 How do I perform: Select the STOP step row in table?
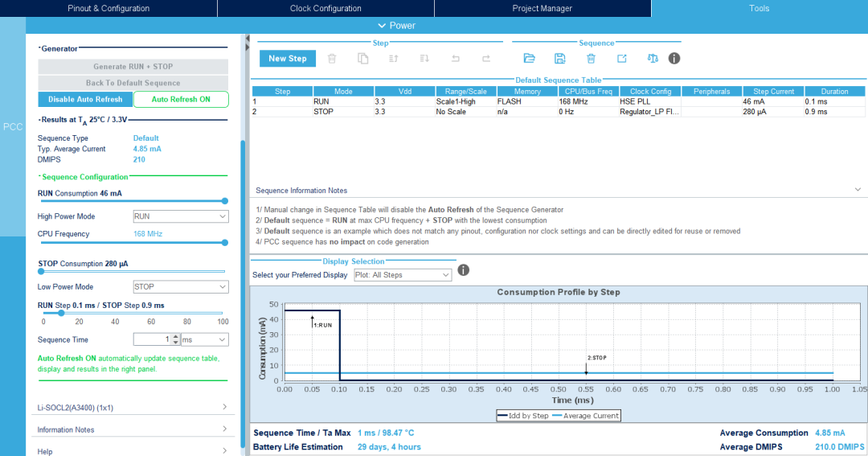click(x=558, y=111)
